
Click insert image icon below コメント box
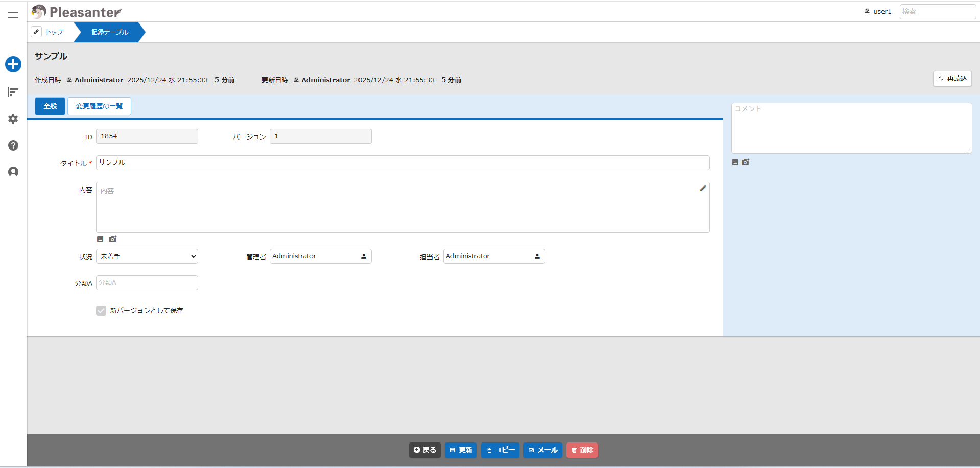coord(735,162)
